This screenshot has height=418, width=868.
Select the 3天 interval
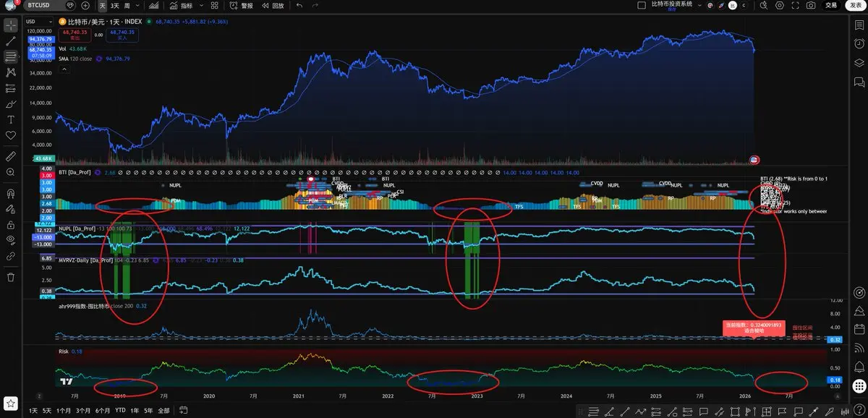coord(114,5)
